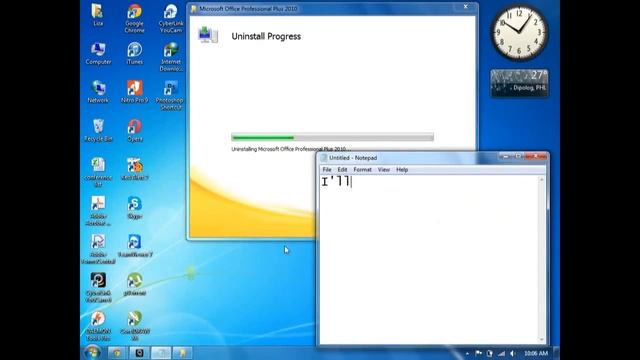The height and width of the screenshot is (360, 640).
Task: Launch Google Chrome from desktop
Action: point(134,18)
